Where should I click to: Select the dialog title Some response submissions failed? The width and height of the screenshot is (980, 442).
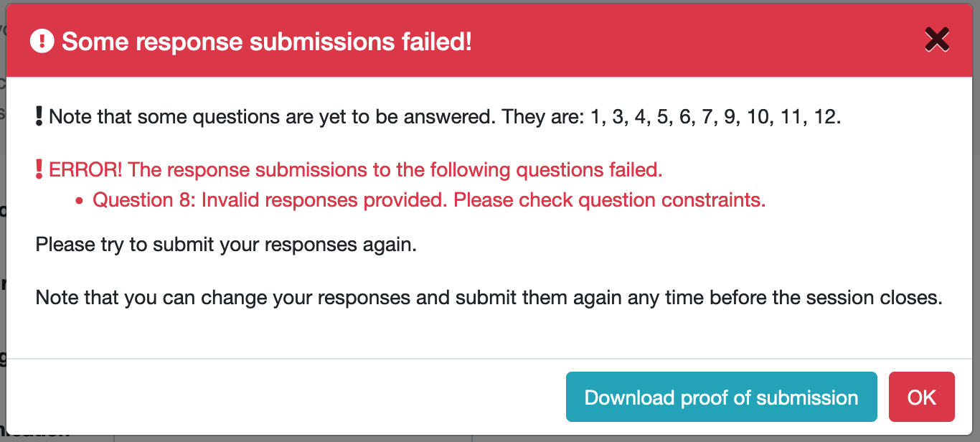[x=266, y=42]
